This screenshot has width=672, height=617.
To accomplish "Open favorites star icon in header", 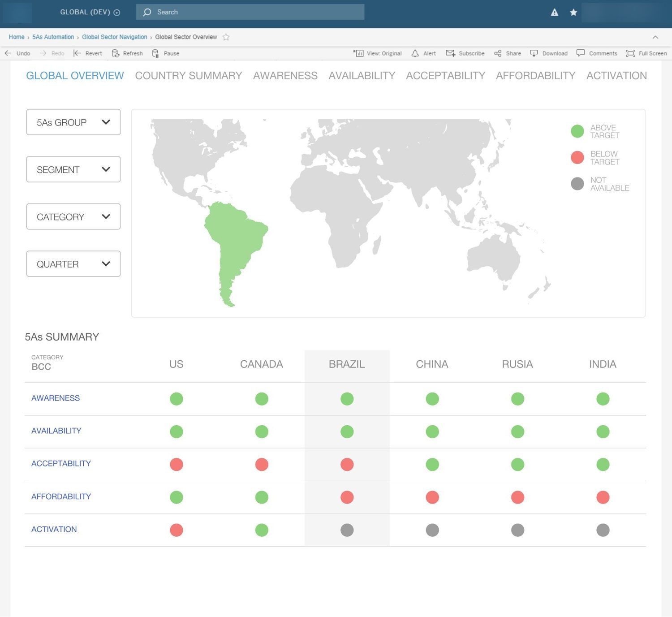I will click(573, 13).
